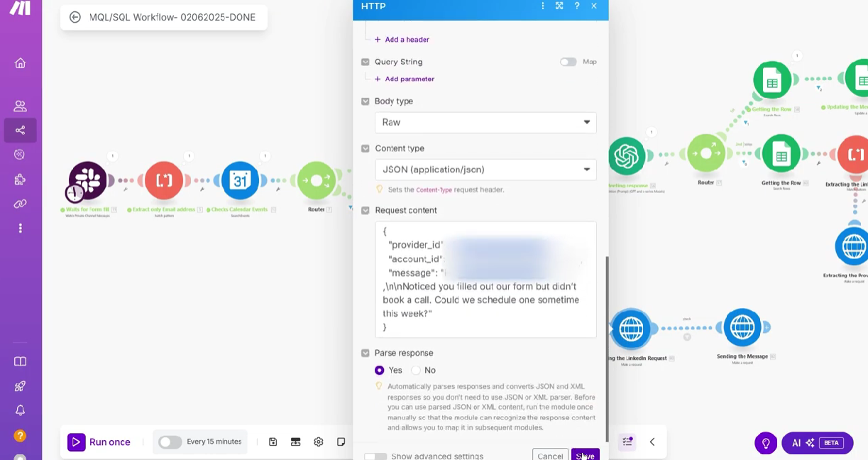Tick the Content type checkbox
The height and width of the screenshot is (460, 868).
[x=366, y=148]
